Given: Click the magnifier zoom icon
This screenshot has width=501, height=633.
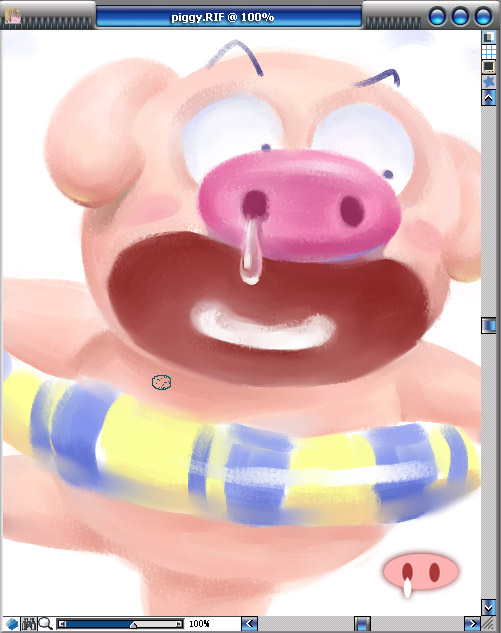Looking at the screenshot, I should 45,624.
